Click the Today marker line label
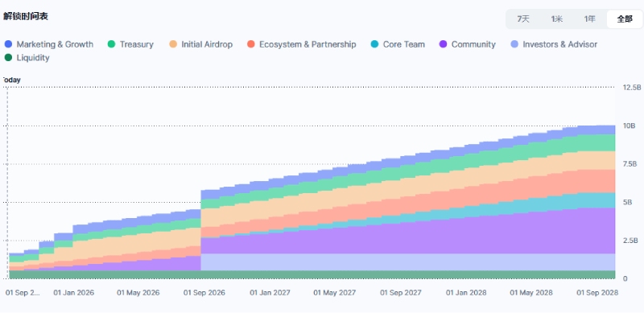 11,80
